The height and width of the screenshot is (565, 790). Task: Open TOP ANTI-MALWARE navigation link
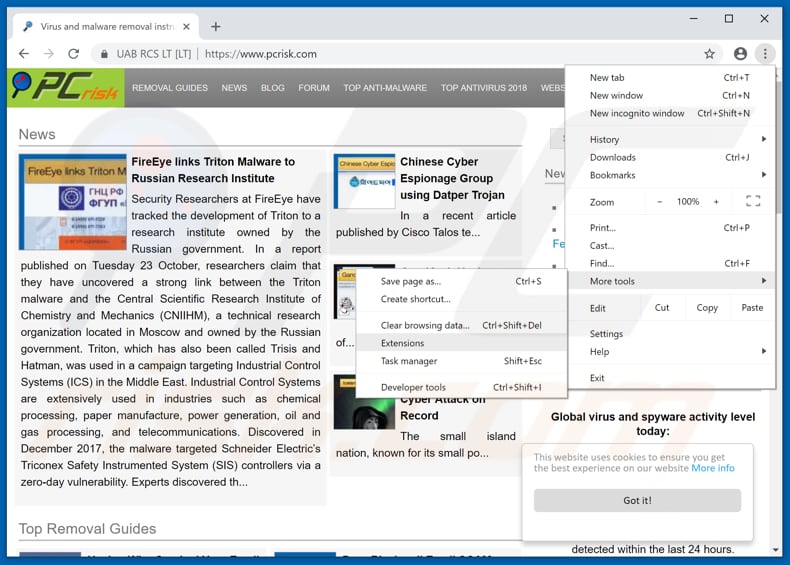point(385,88)
